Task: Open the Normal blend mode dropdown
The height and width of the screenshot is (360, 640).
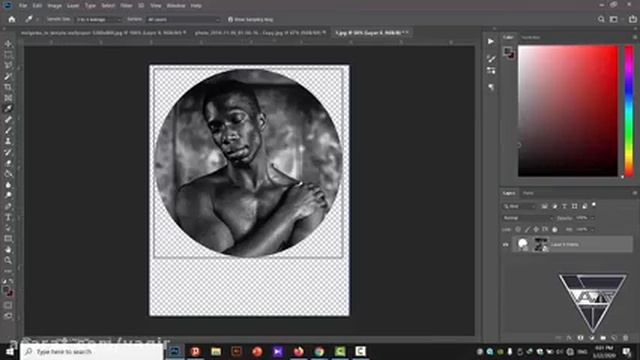Action: [x=527, y=218]
